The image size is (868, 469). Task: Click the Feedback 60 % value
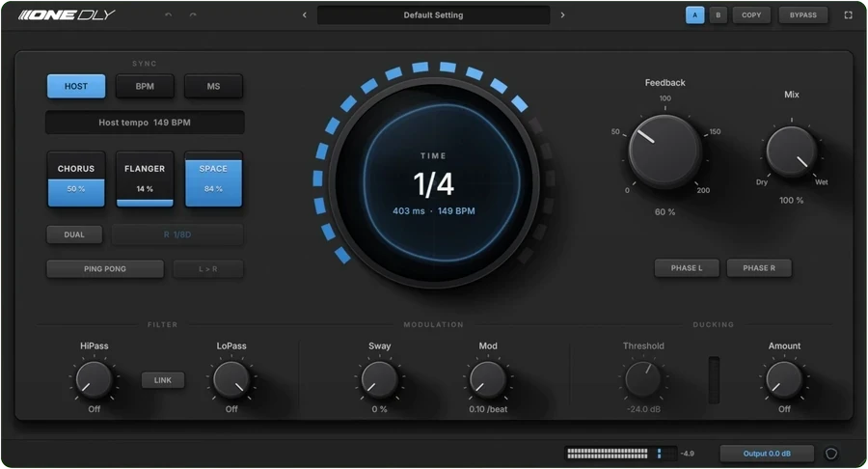click(x=665, y=212)
